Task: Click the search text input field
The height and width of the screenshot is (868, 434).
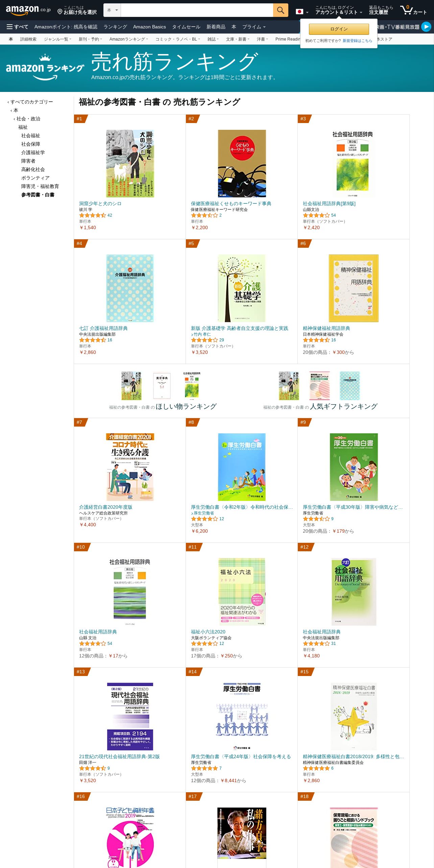Action: pos(197,10)
